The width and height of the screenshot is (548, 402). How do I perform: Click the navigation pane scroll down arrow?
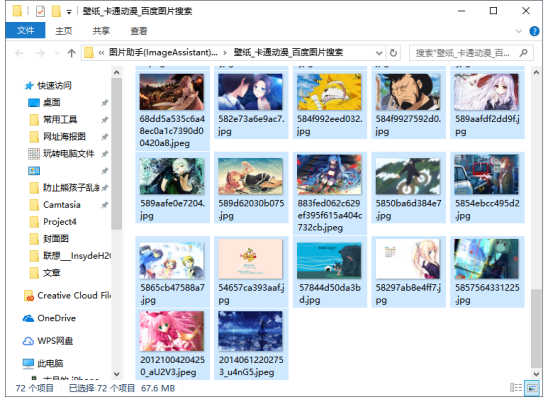[x=117, y=374]
